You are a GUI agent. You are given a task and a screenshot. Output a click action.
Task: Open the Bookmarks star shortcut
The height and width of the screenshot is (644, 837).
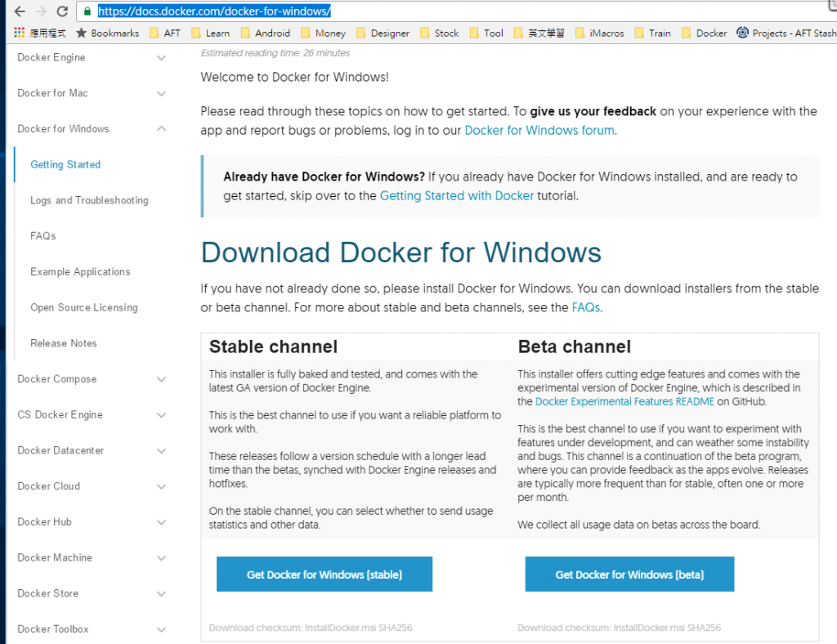107,33
